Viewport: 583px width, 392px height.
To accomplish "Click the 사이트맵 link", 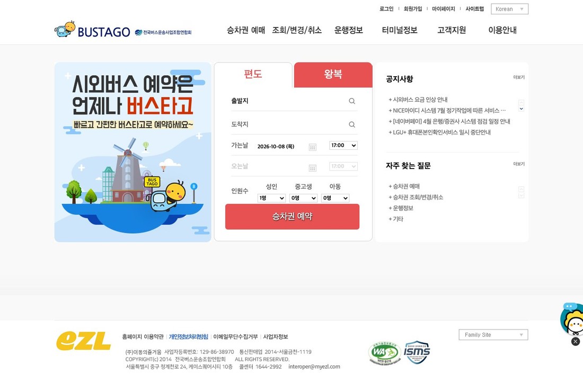I will pyautogui.click(x=475, y=8).
